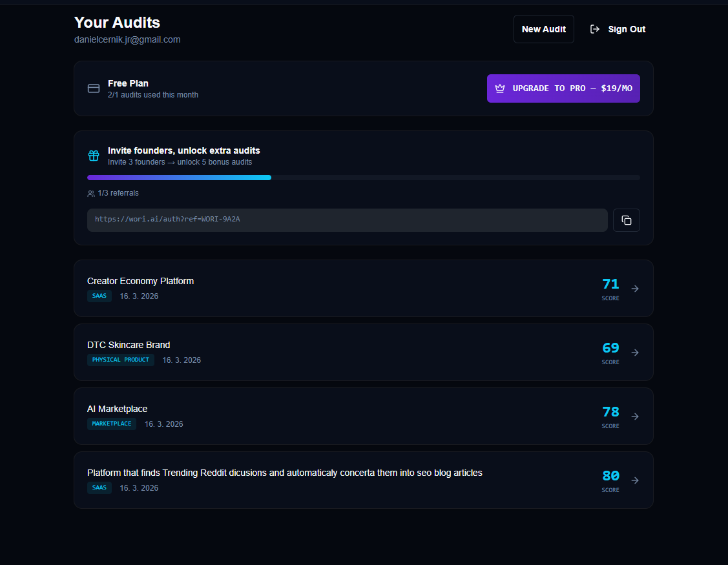The width and height of the screenshot is (728, 565).
Task: Click the 69 score value
Action: 610,348
